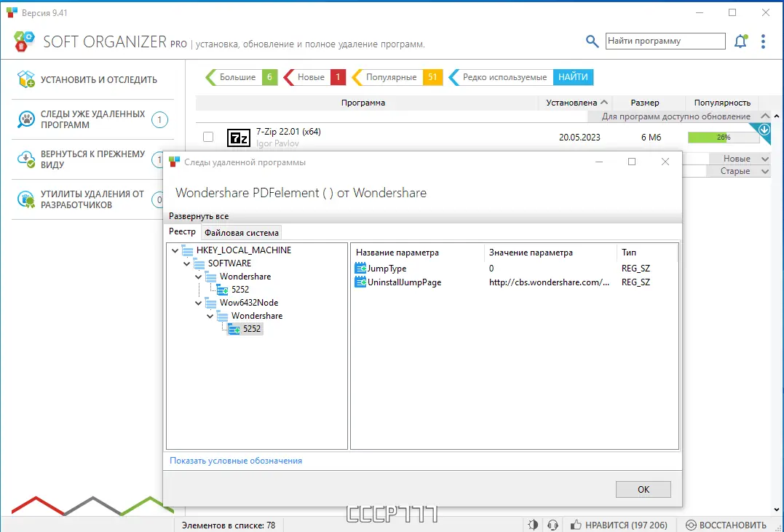This screenshot has width=784, height=532.
Task: Select the JumpType parameter row
Action: [x=515, y=269]
